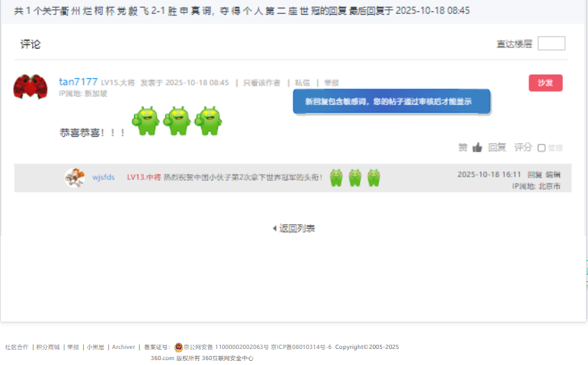Click the back arrow before 返回列表

[x=274, y=228]
